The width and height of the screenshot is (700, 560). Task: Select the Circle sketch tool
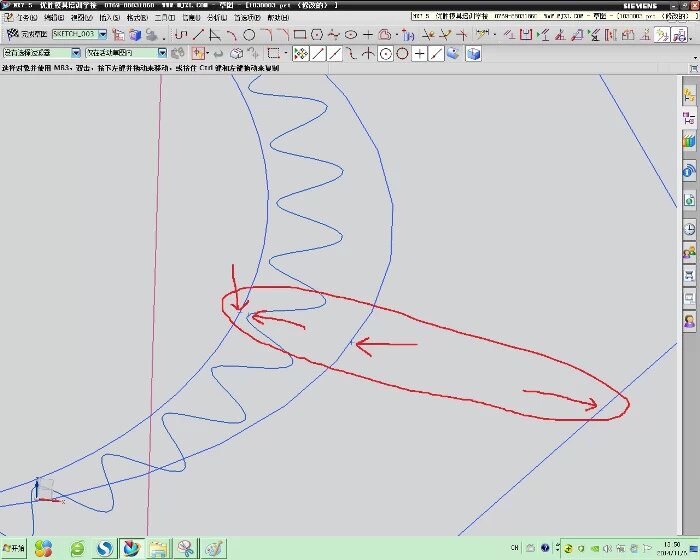pyautogui.click(x=249, y=35)
